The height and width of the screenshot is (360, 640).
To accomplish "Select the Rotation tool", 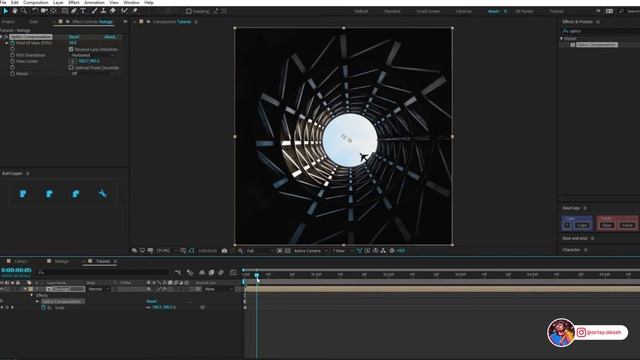I will (x=35, y=11).
